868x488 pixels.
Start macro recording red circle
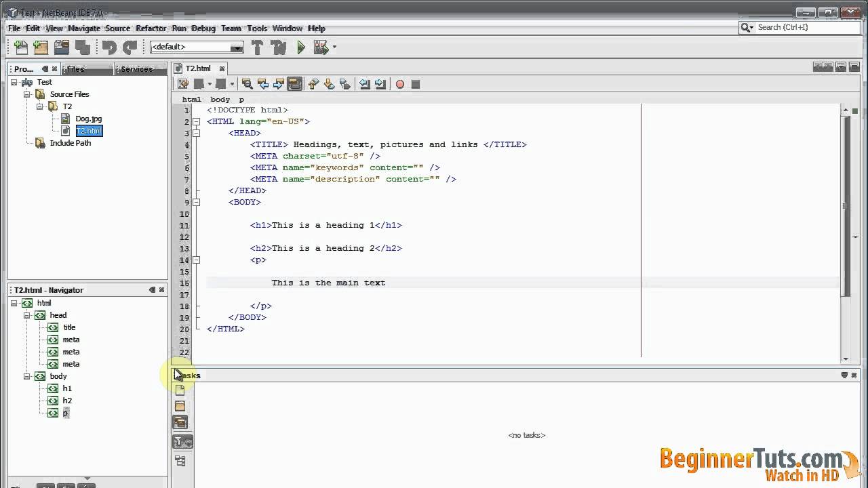click(399, 84)
